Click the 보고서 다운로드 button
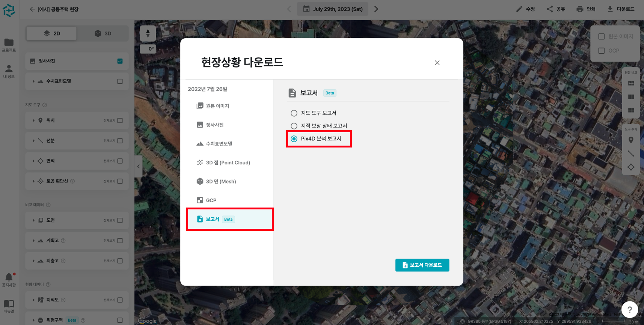The image size is (644, 325). tap(422, 265)
